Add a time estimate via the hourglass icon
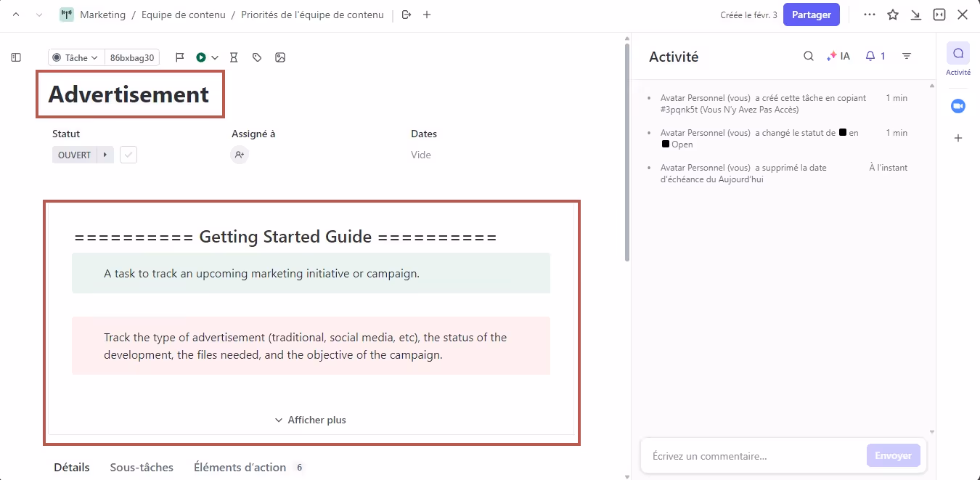Image resolution: width=980 pixels, height=480 pixels. [234, 57]
